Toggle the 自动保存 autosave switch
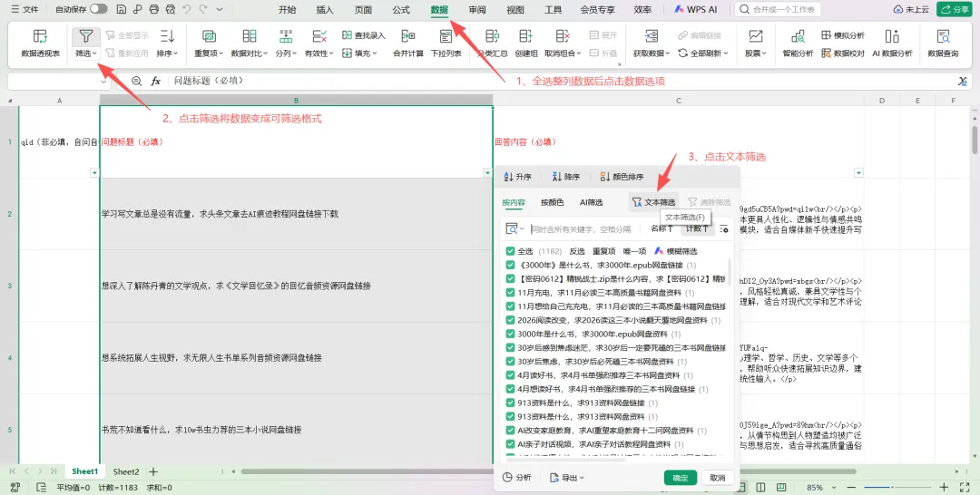This screenshot has height=495, width=980. (x=98, y=9)
